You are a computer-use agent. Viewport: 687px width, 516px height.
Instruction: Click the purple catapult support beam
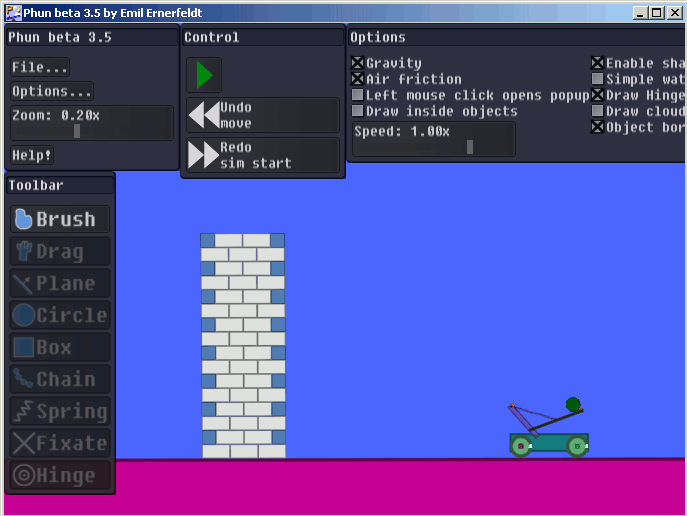[524, 421]
